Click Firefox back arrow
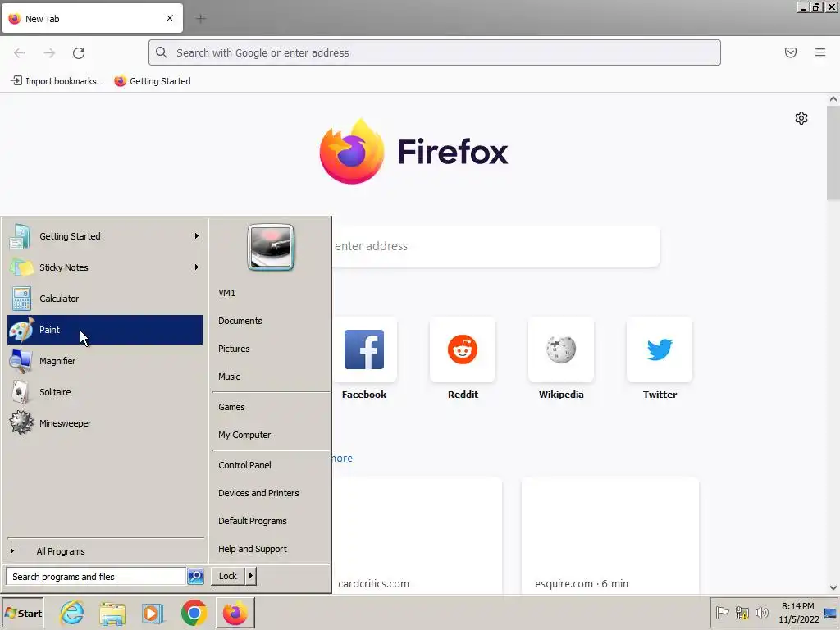This screenshot has width=840, height=630. point(20,52)
